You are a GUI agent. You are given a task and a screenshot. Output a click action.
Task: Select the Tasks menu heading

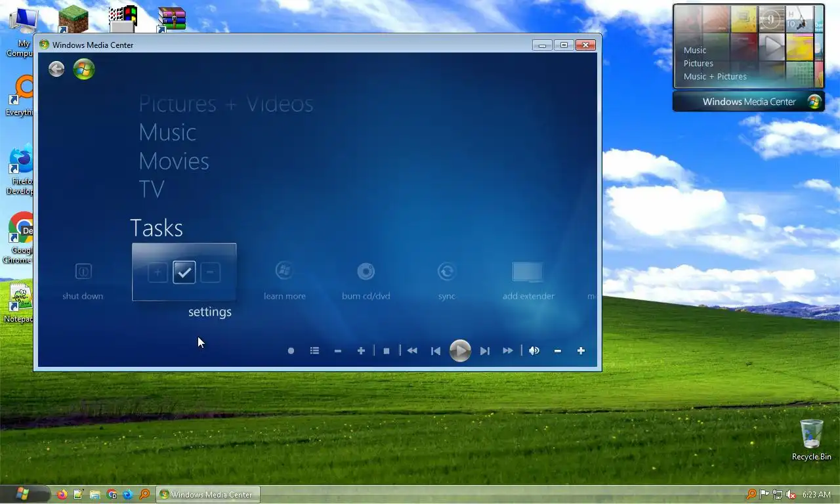(x=156, y=228)
